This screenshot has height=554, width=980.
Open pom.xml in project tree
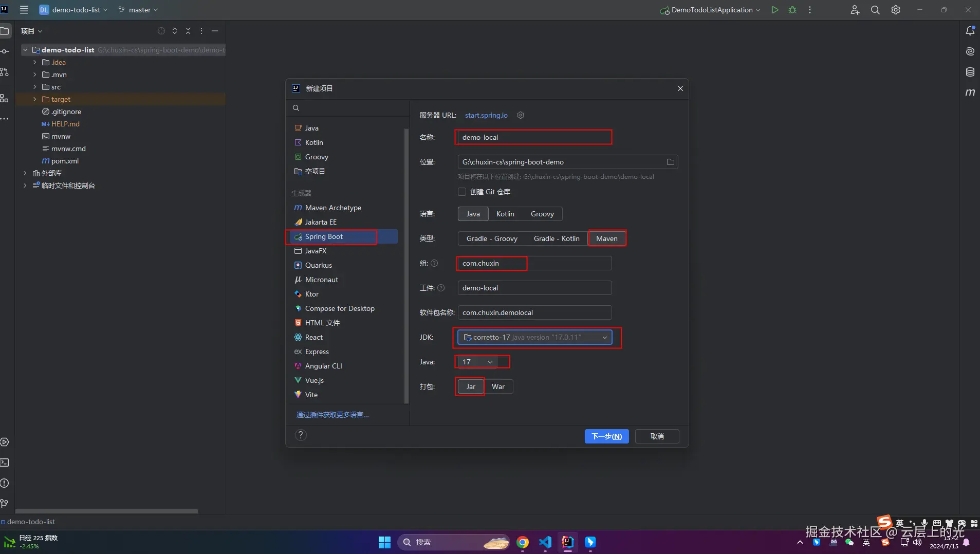[65, 161]
